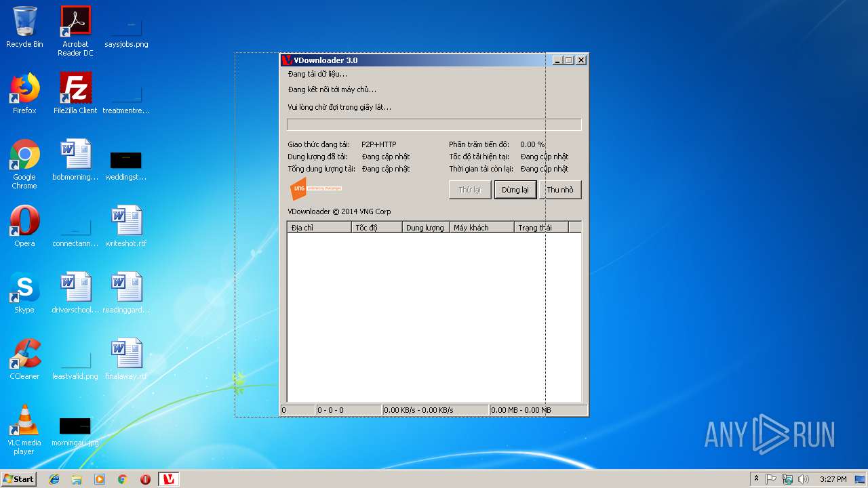Click the volume speaker tray icon
This screenshot has width=868, height=488.
point(804,479)
